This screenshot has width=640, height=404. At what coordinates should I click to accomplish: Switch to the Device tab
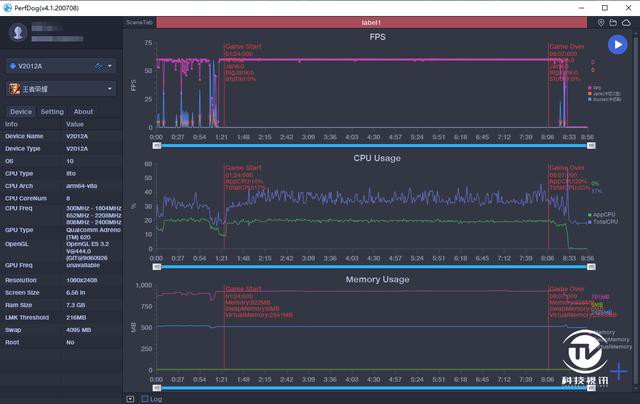[x=21, y=111]
